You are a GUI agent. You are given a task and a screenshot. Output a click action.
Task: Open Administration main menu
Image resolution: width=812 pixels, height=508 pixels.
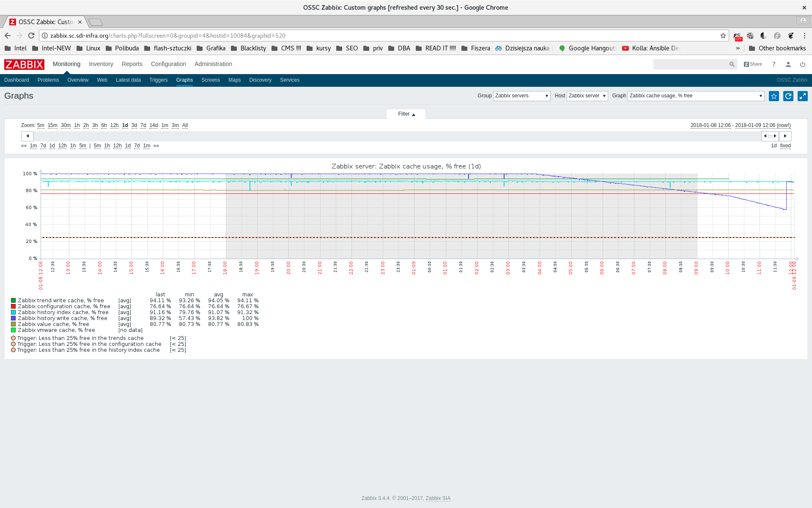coord(213,64)
